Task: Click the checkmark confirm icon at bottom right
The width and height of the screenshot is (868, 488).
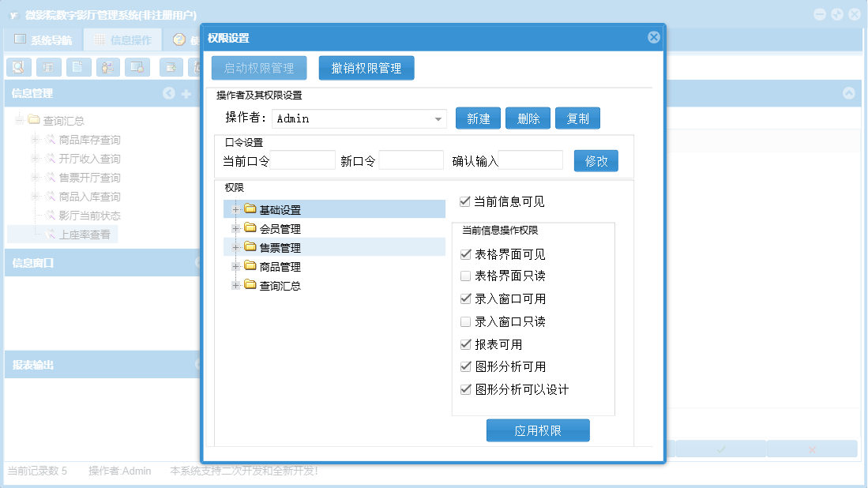Action: click(721, 449)
